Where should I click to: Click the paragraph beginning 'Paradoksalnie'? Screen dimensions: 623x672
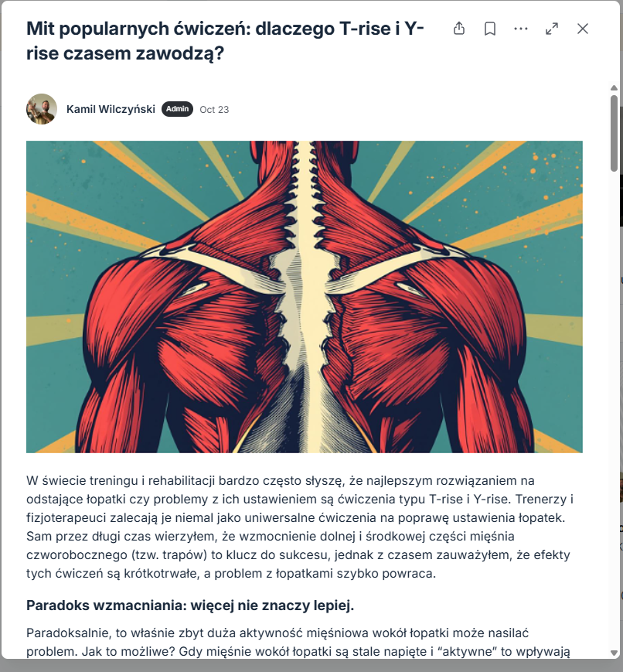(x=298, y=642)
